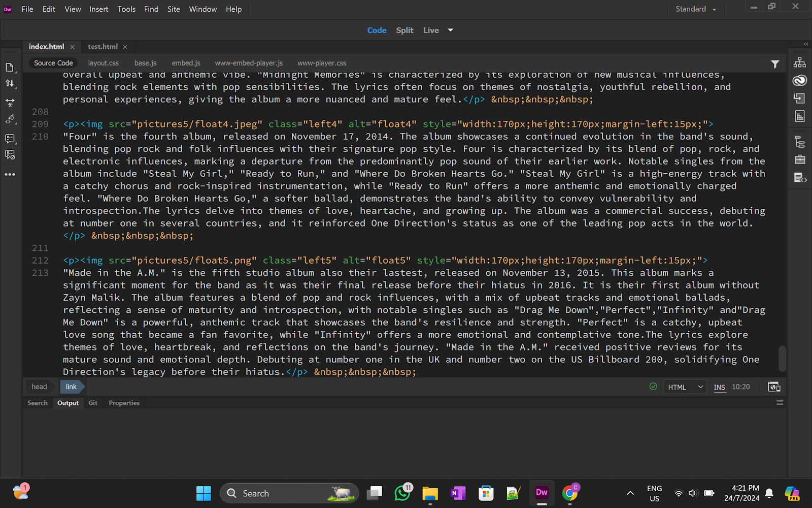Select the head tag in tag selector
This screenshot has height=508, width=812.
pos(39,387)
